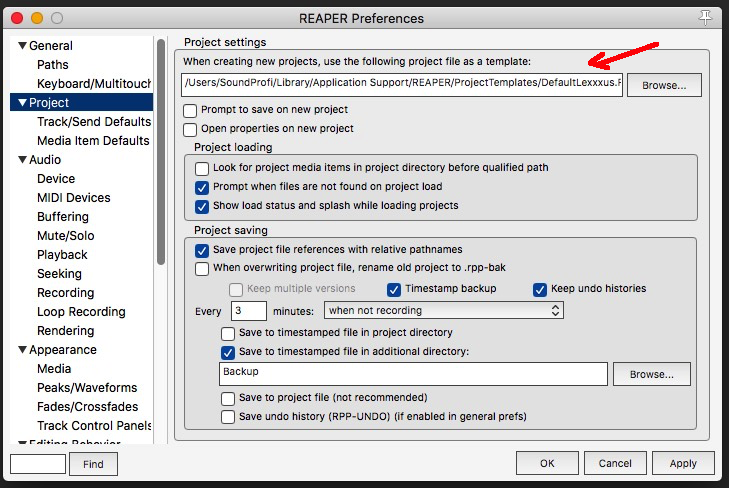Image resolution: width=729 pixels, height=488 pixels.
Task: Disable Prompt when files are not found
Action: [x=202, y=188]
